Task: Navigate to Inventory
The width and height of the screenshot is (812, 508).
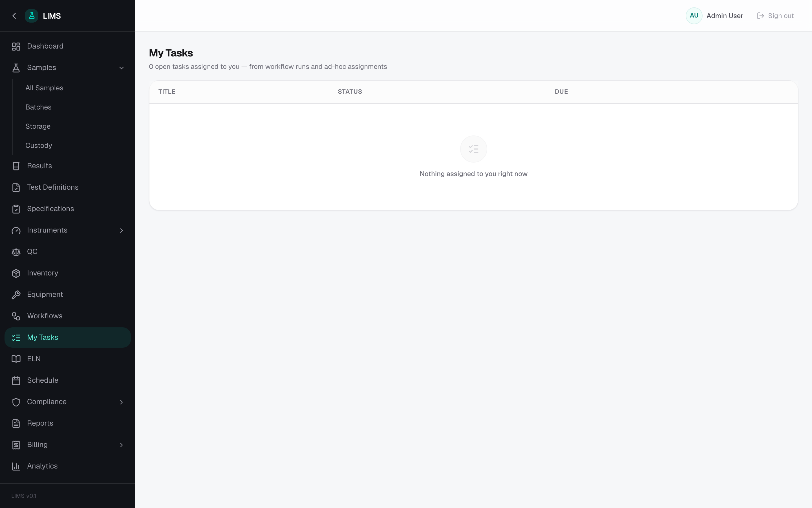Action: point(67,273)
